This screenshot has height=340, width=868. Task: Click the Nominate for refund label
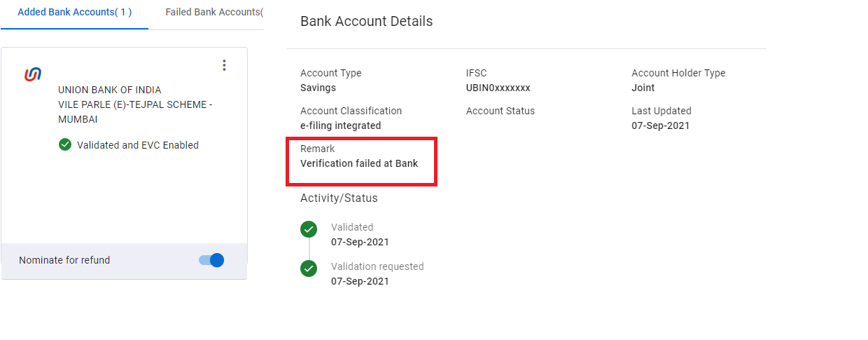click(x=64, y=260)
